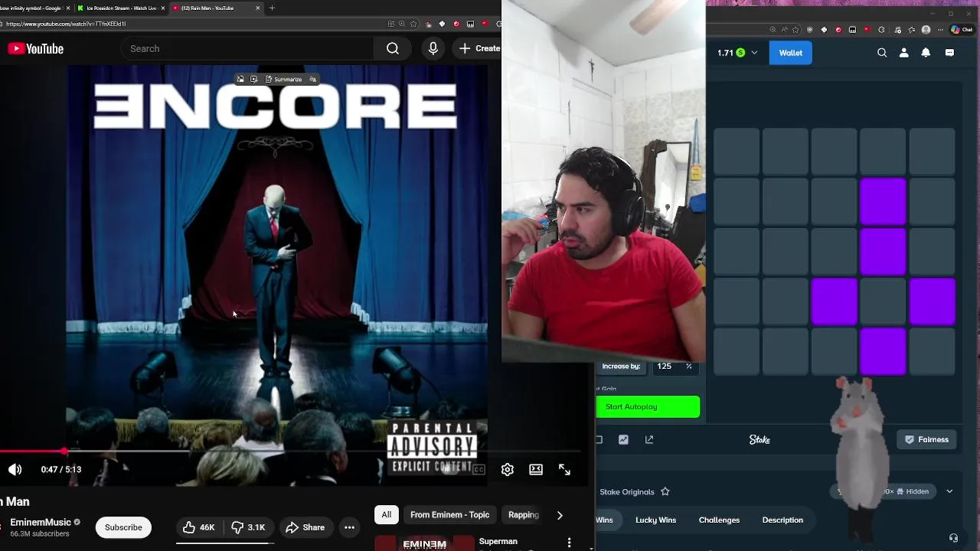The image size is (980, 551).
Task: Expand the game info chevron near Hidden
Action: click(949, 491)
